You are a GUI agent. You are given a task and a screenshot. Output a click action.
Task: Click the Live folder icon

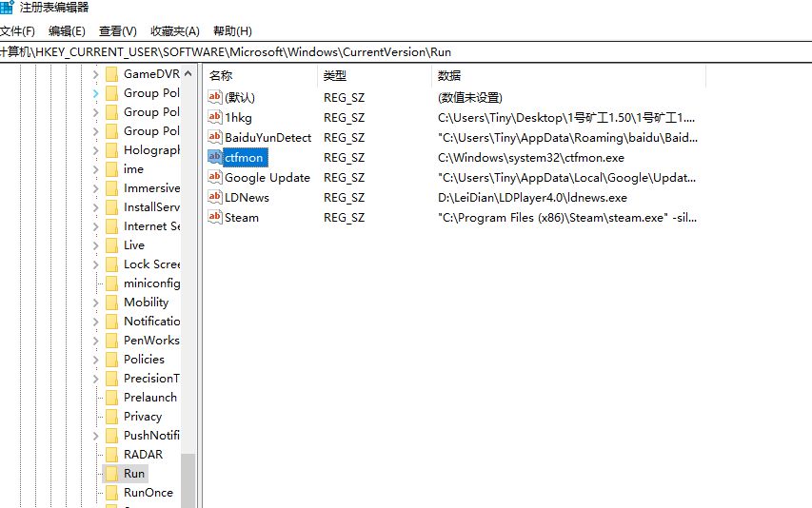[111, 245]
